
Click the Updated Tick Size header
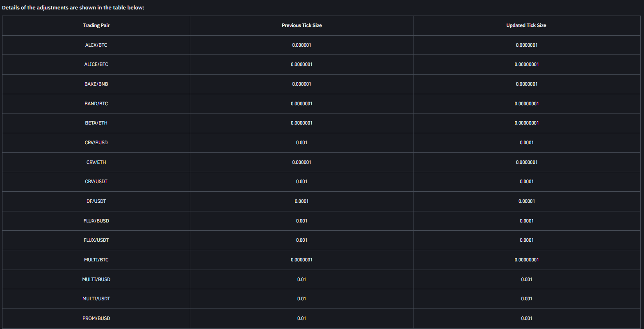tap(526, 25)
